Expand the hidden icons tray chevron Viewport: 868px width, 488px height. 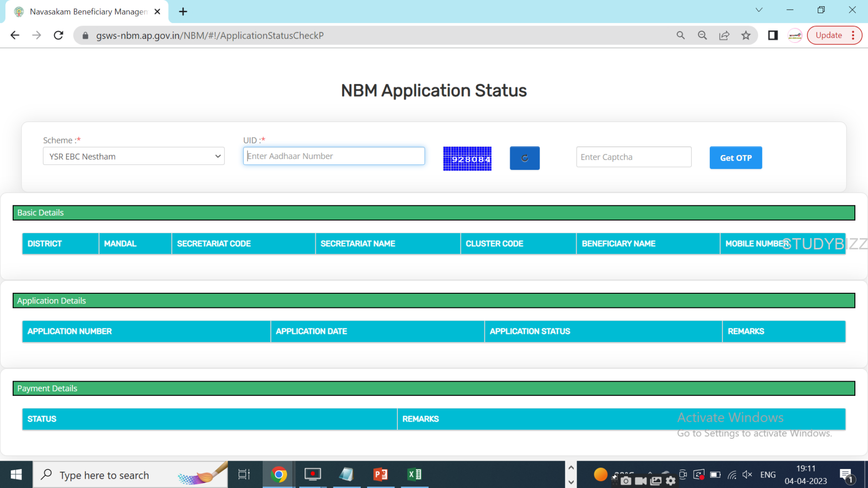coord(650,474)
